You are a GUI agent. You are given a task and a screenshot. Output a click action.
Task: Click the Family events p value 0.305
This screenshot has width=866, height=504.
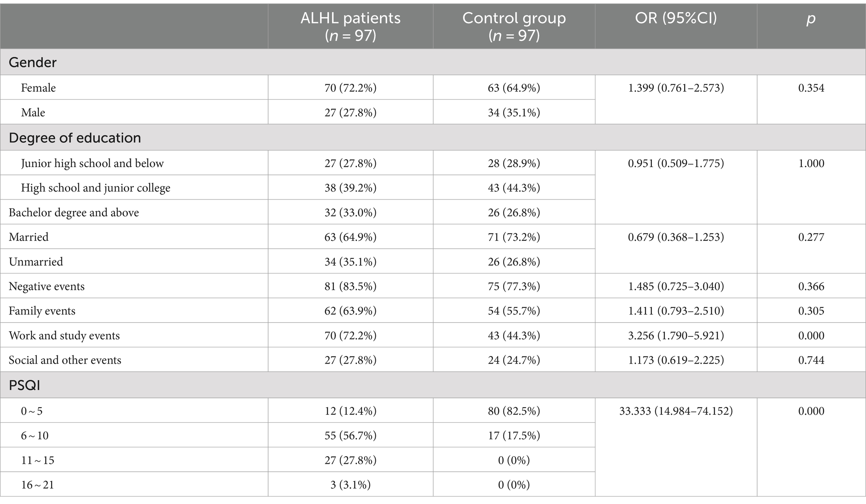click(811, 311)
